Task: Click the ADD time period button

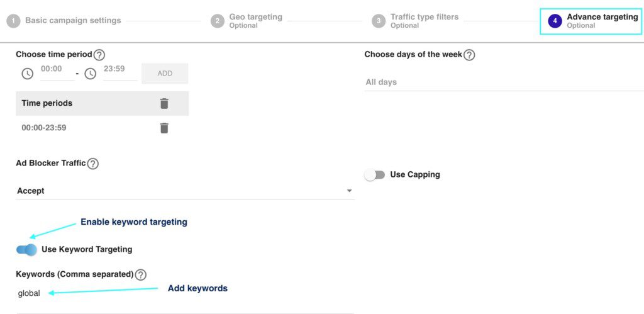Action: point(165,74)
